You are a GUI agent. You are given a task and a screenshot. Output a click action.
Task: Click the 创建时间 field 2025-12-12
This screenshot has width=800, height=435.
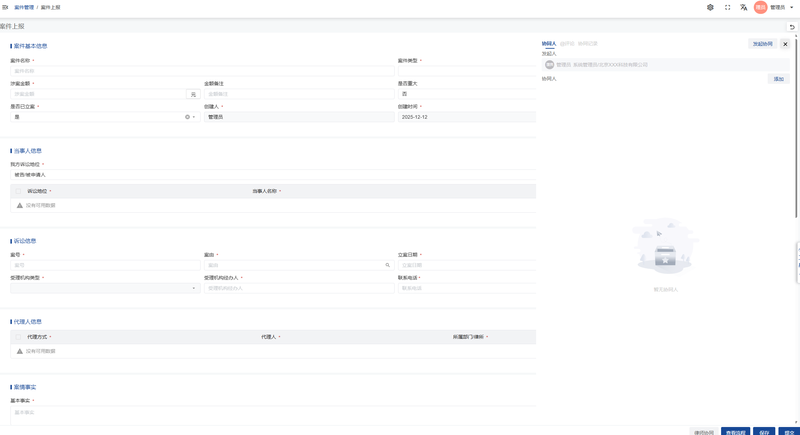(x=467, y=117)
